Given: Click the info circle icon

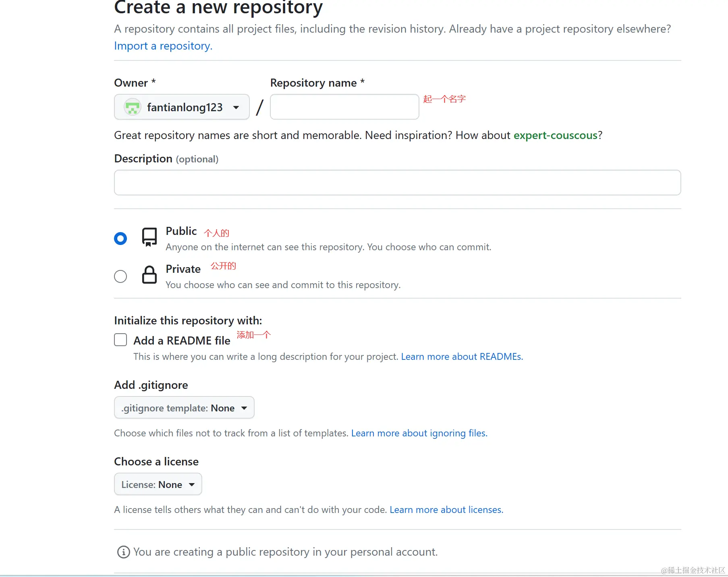Looking at the screenshot, I should pyautogui.click(x=123, y=552).
